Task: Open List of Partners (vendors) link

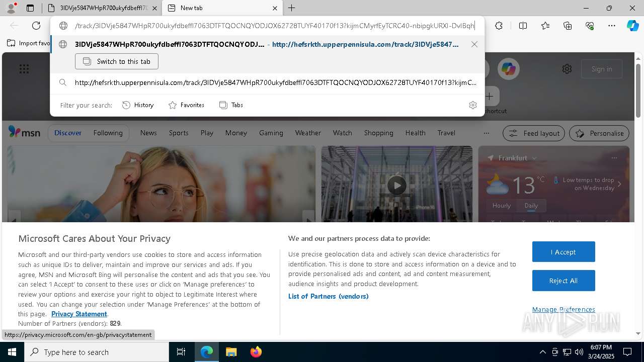Action: [x=329, y=296]
